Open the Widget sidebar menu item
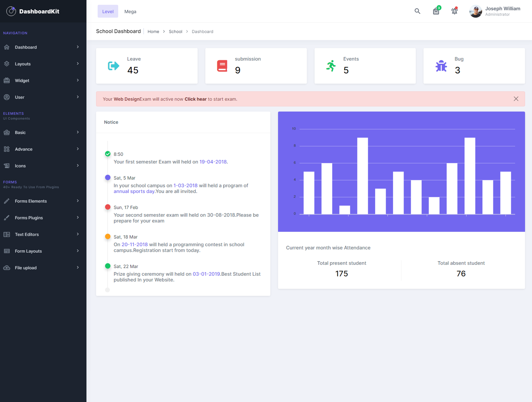This screenshot has height=402, width=532. click(43, 80)
